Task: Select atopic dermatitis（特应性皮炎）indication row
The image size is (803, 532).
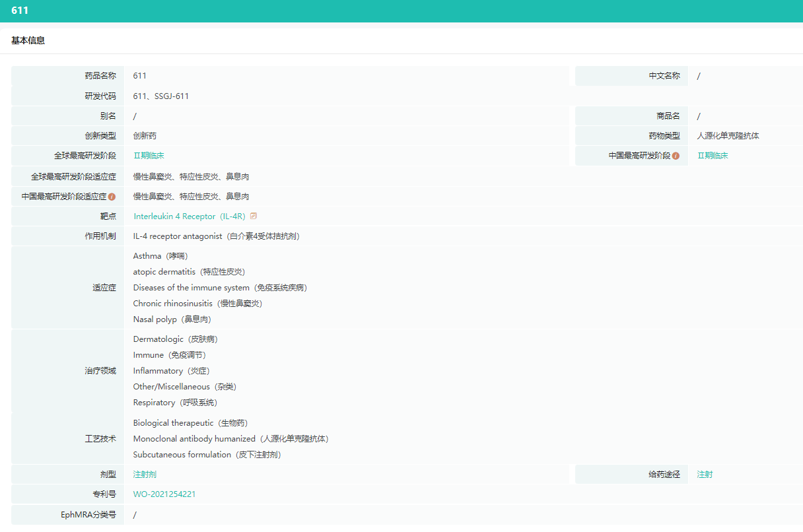Action: [189, 272]
